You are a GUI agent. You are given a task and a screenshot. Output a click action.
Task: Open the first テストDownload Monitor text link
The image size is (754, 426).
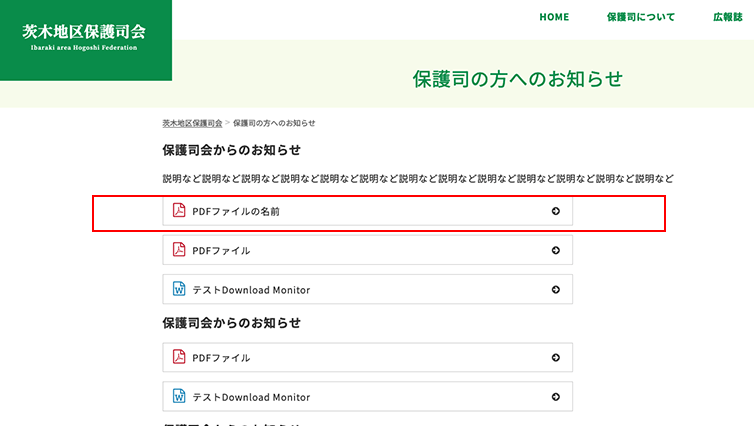click(251, 290)
